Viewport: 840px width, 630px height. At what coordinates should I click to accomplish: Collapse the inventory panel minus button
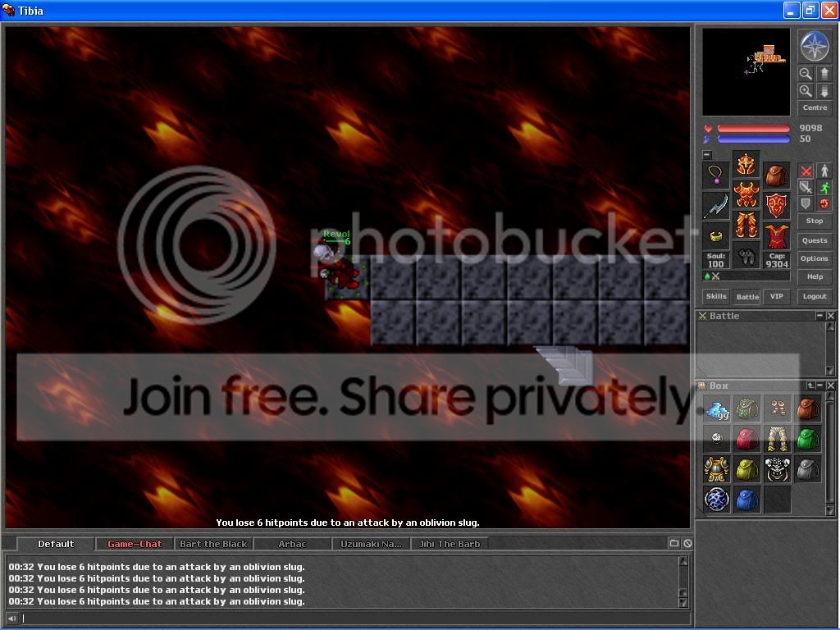pyautogui.click(x=707, y=155)
